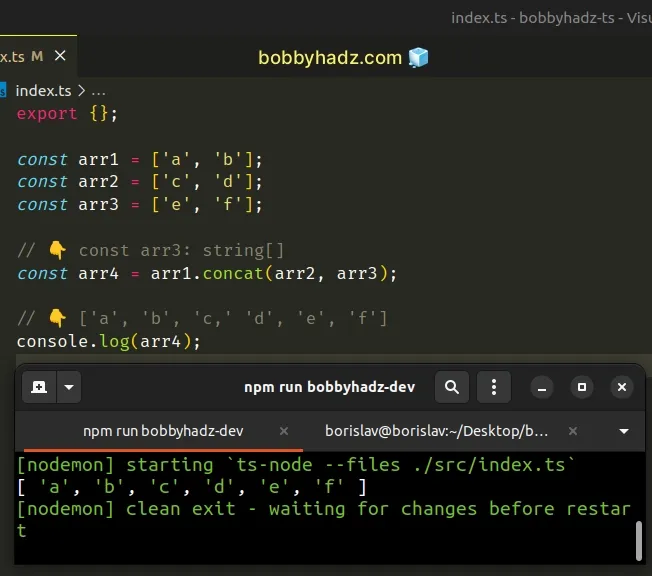Screen dimensions: 652x576
Task: Close the terminal window
Action: click(622, 387)
